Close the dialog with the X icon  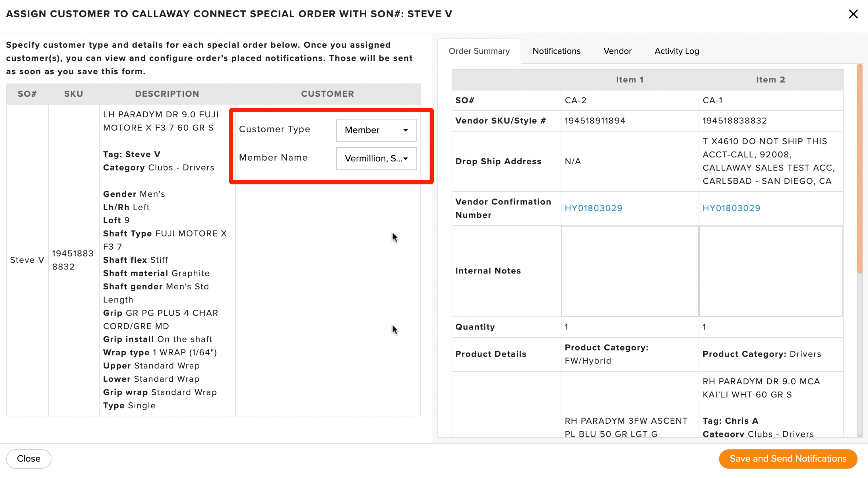coord(853,14)
